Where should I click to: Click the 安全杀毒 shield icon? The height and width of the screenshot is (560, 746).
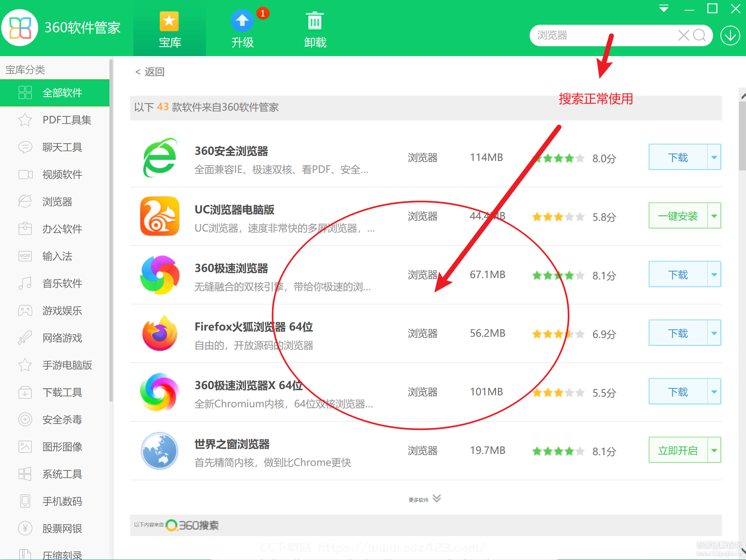tap(25, 420)
